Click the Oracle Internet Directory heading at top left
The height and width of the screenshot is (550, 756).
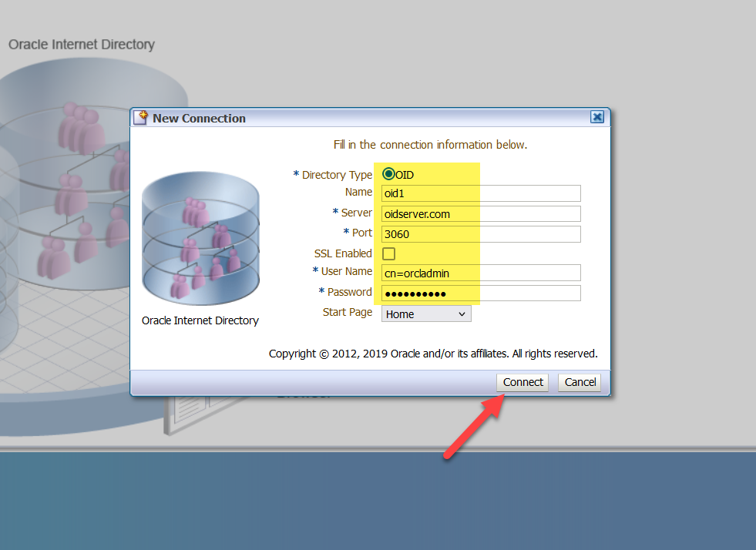[82, 45]
